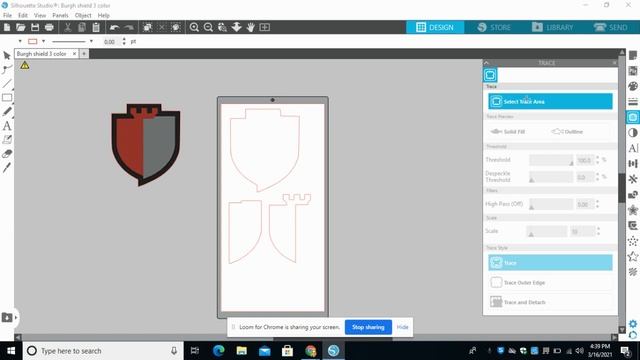Choose the Edit Points tool
The image size is (640, 360).
click(7, 69)
